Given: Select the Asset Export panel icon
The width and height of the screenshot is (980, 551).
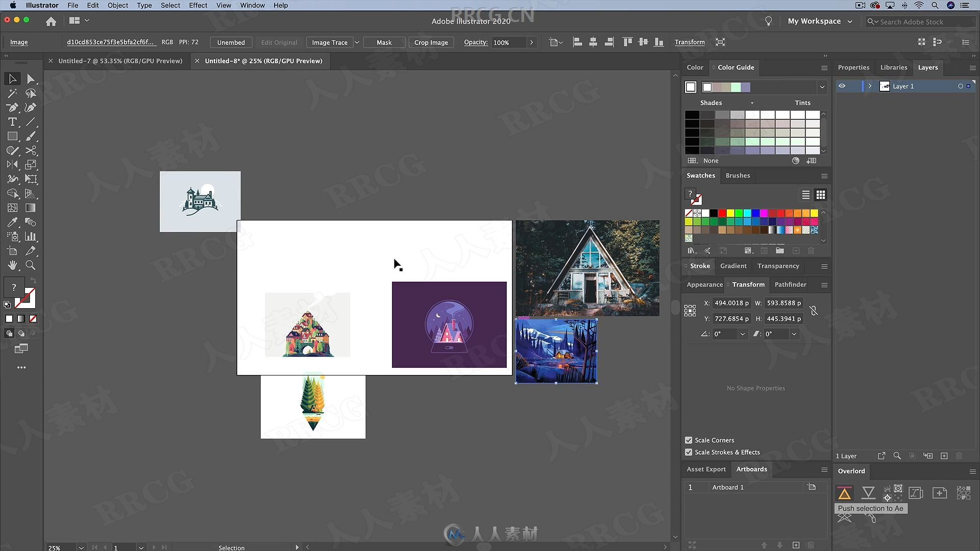Looking at the screenshot, I should pyautogui.click(x=705, y=469).
